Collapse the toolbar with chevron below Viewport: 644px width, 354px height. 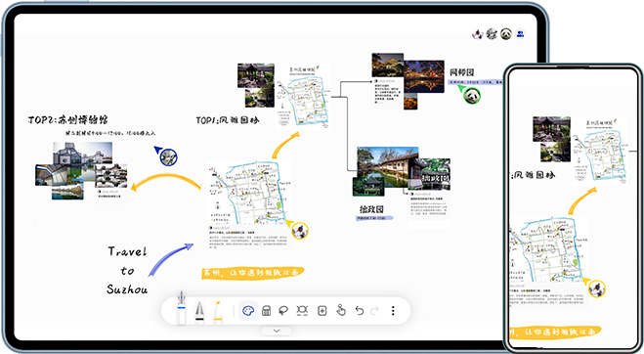coord(277,331)
